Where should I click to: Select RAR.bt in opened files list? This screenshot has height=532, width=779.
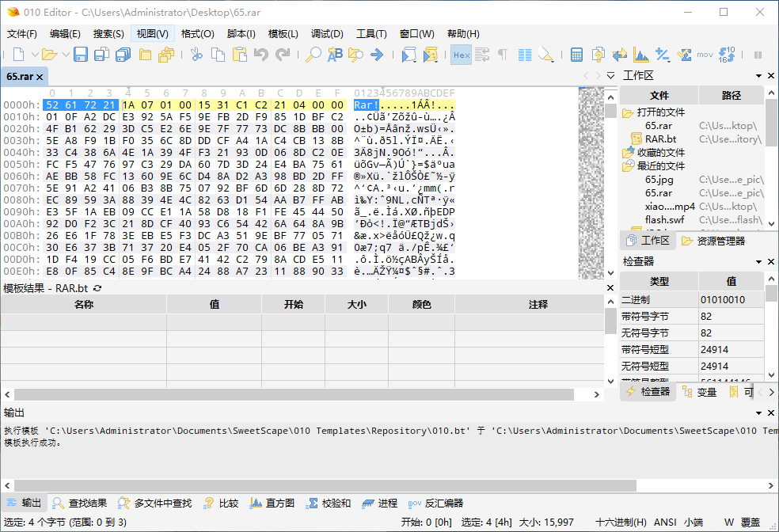(x=660, y=139)
